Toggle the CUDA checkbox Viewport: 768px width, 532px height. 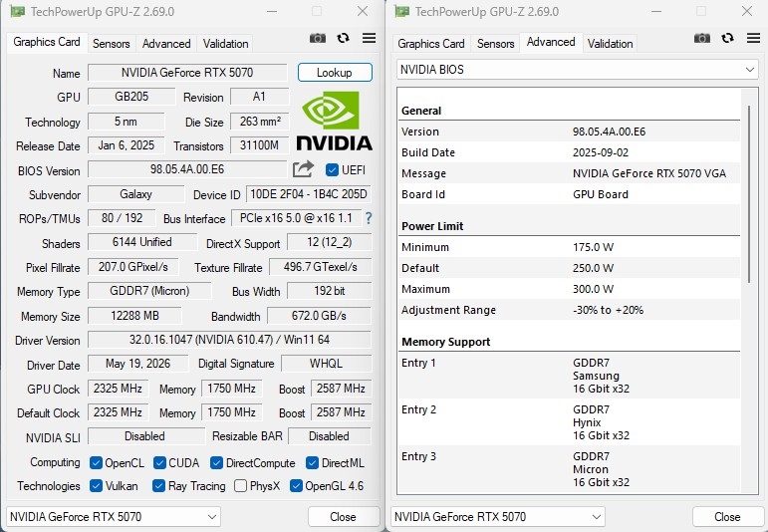[x=159, y=463]
